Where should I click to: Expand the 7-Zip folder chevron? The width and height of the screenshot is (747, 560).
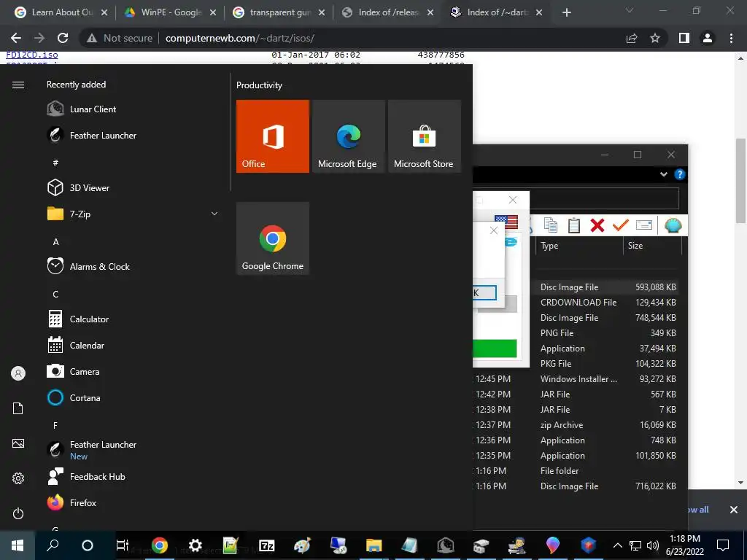click(x=214, y=214)
